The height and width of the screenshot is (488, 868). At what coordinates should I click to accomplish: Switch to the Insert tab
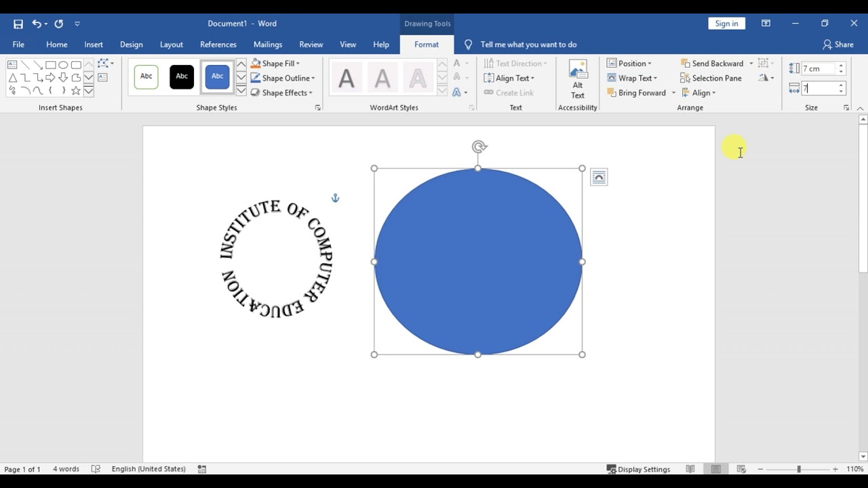[x=94, y=45]
